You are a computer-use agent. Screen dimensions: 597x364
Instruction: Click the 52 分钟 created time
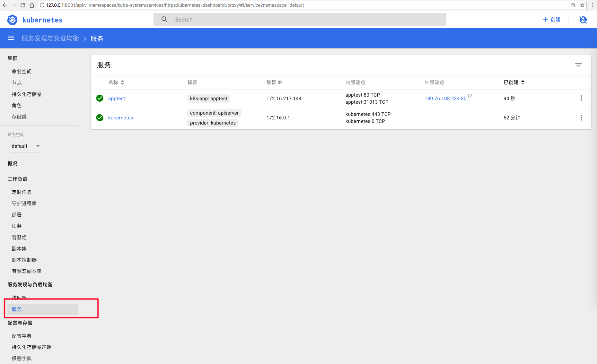tap(512, 118)
